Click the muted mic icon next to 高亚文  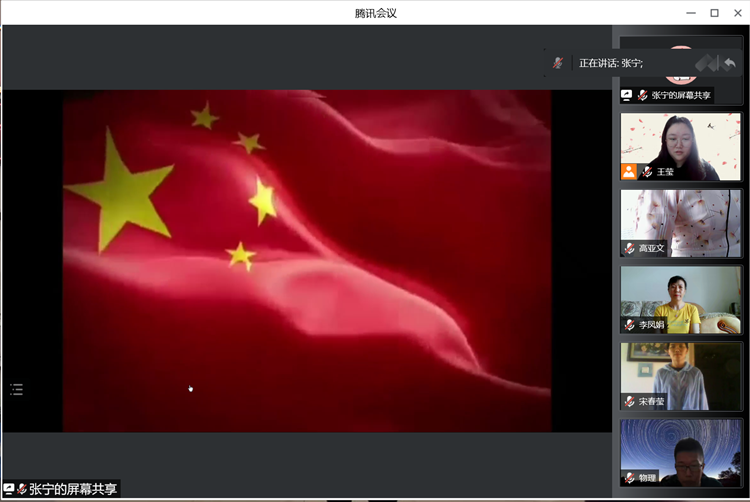tap(629, 248)
